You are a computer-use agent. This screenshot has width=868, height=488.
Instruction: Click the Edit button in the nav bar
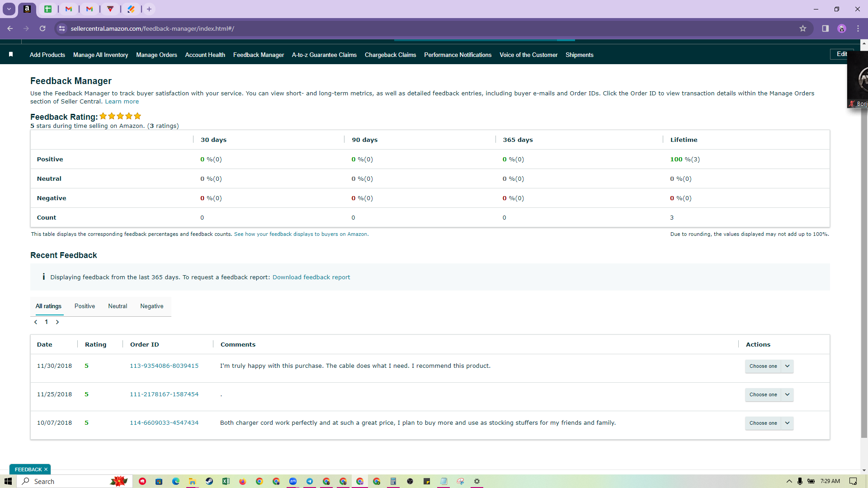click(841, 54)
